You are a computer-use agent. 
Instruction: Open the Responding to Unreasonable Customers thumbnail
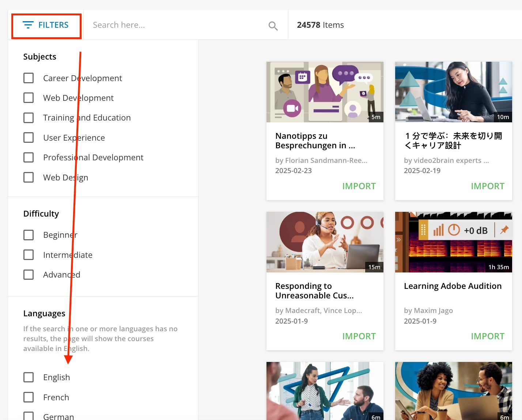[x=325, y=242]
